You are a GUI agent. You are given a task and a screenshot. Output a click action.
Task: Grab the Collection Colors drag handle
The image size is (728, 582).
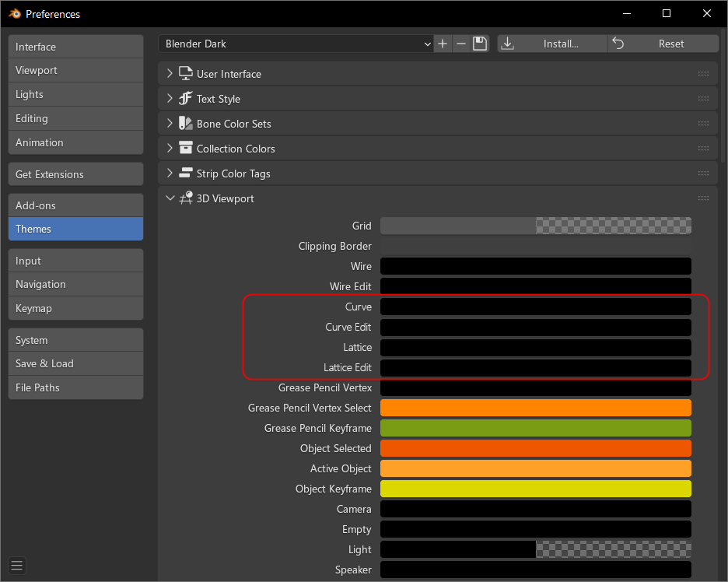[703, 149]
